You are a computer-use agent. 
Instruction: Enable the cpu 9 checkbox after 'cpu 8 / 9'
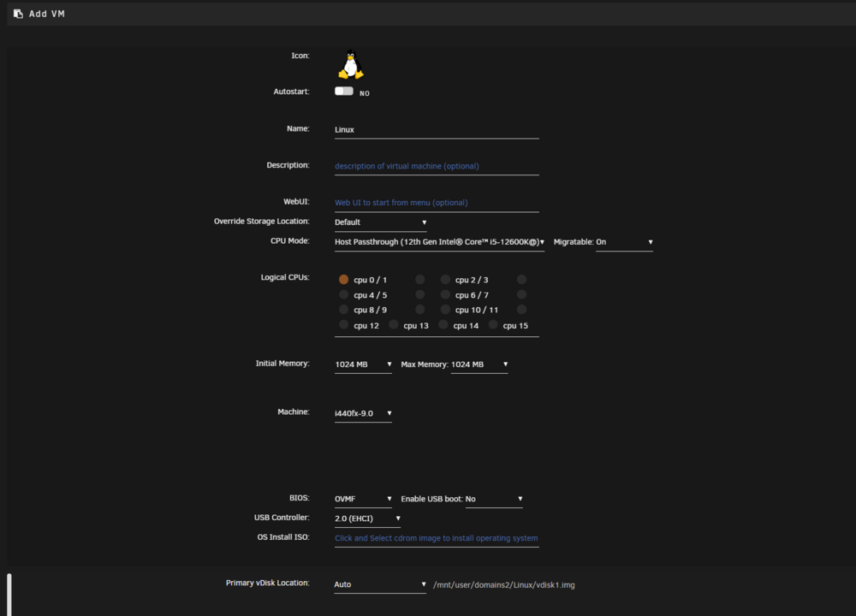coord(419,310)
